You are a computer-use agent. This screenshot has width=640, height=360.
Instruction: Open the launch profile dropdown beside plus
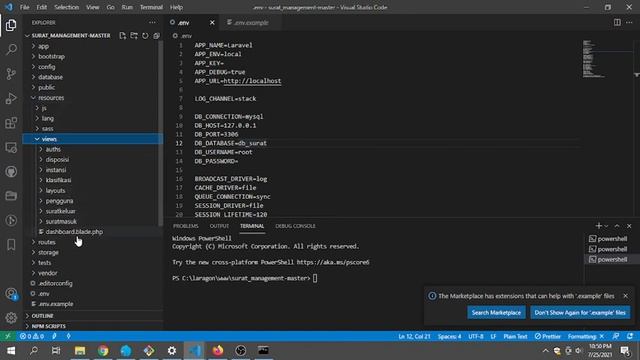click(606, 226)
